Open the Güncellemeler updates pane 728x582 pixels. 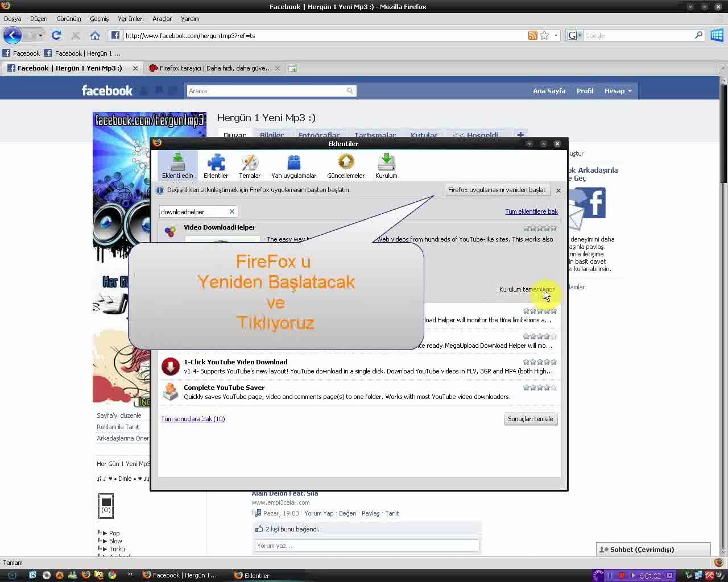click(x=346, y=166)
